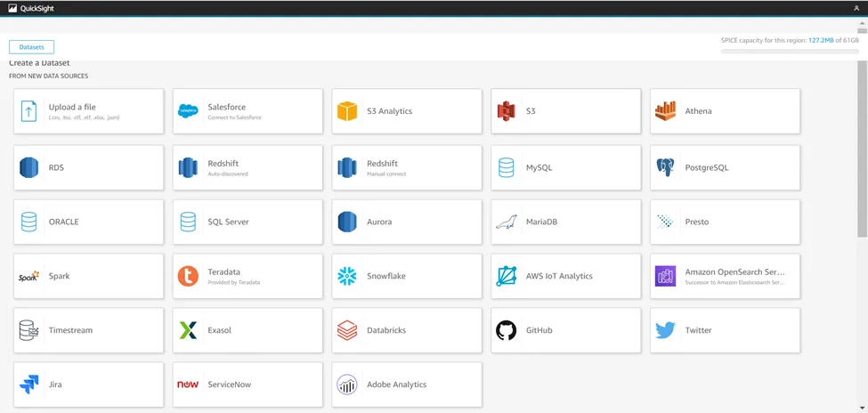Viewport: 868px width, 413px height.
Task: Click the Timestream database icon
Action: pos(28,330)
